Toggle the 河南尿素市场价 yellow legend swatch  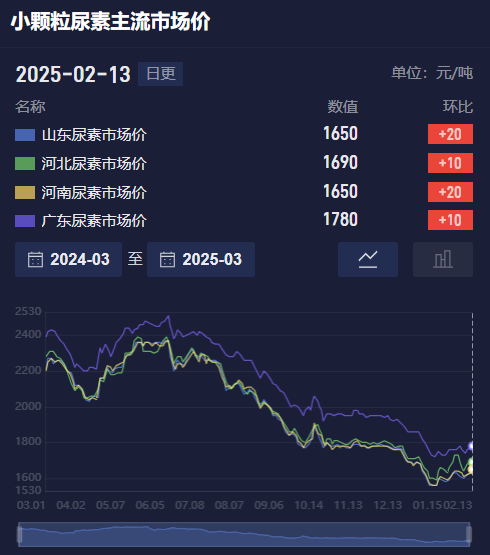25,193
